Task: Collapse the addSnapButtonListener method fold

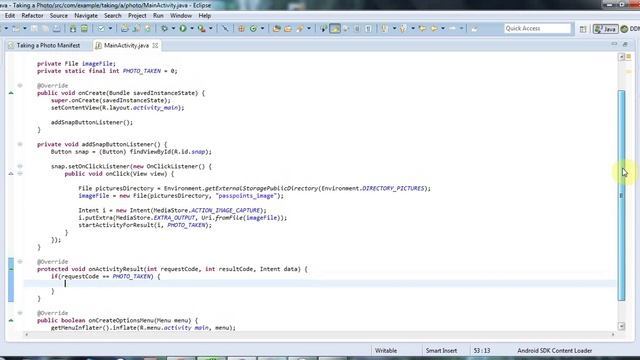Action: (x=20, y=144)
